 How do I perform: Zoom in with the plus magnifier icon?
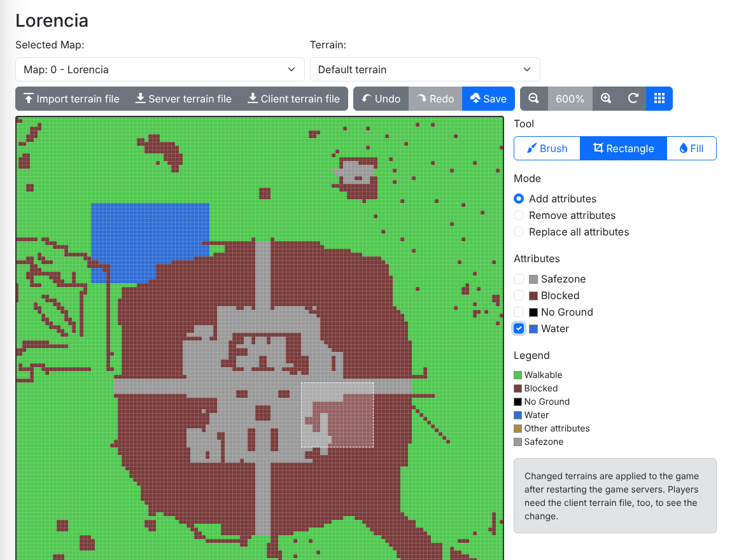click(x=606, y=99)
